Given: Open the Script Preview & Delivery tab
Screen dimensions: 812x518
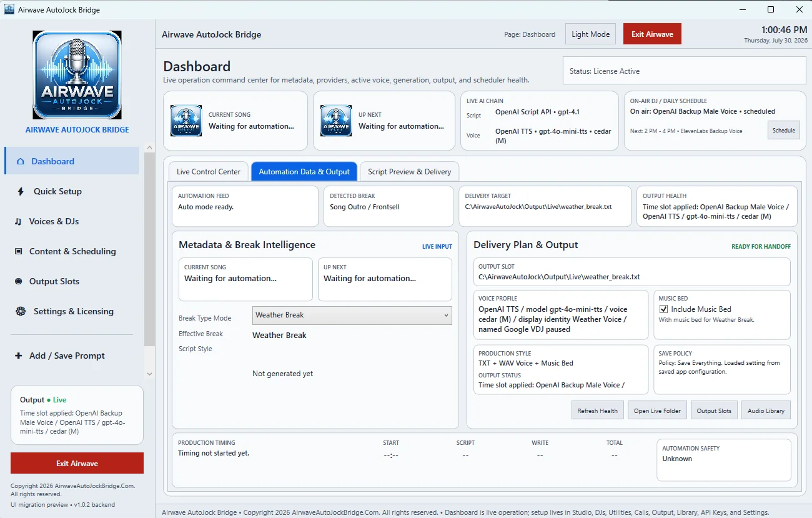Looking at the screenshot, I should 410,172.
